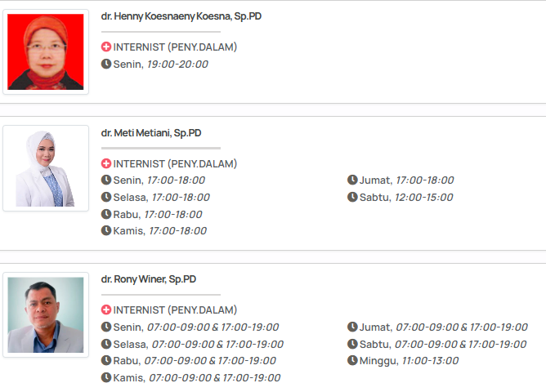Click the clock icon for dr. Rony's Kamis schedule
This screenshot has width=546, height=392.
106,377
